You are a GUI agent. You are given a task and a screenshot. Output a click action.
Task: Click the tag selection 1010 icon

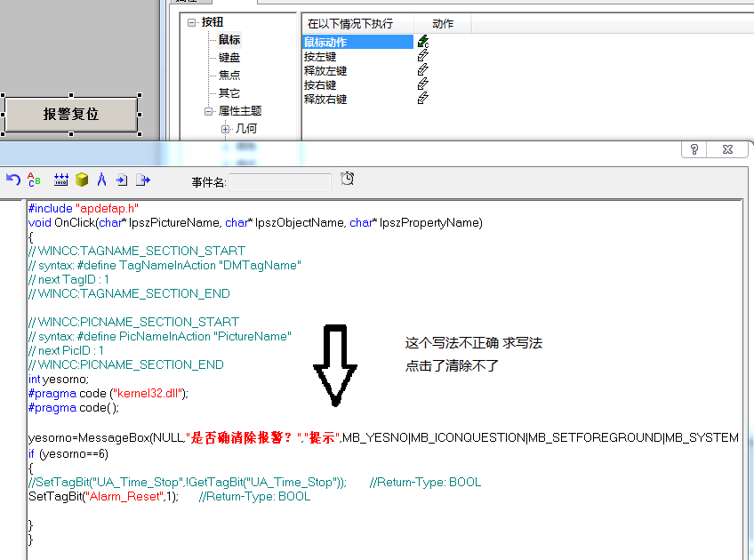point(61,180)
